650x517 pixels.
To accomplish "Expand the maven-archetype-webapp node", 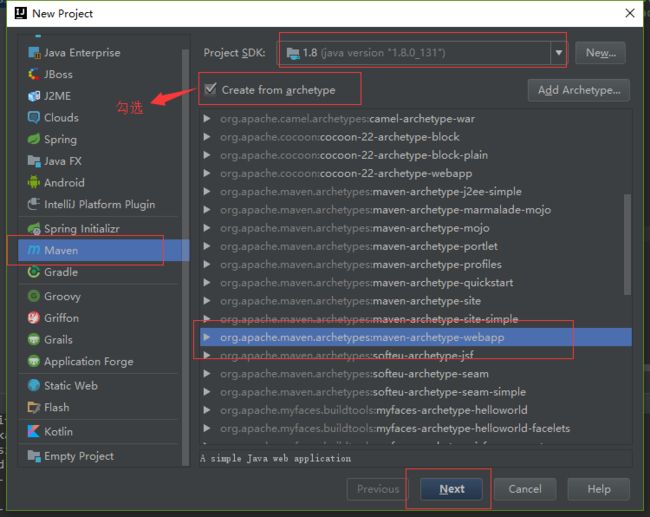I will (x=207, y=337).
